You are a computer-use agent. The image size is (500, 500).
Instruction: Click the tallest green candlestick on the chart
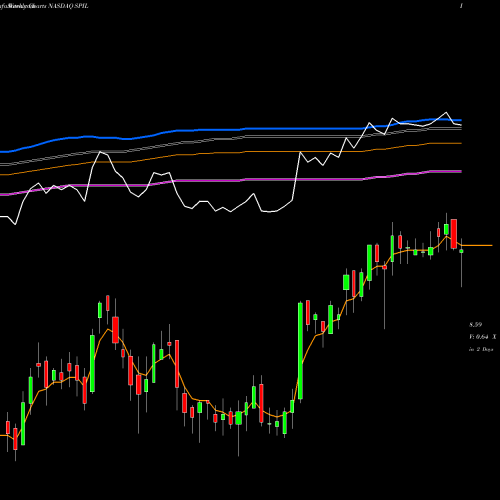click(300, 351)
